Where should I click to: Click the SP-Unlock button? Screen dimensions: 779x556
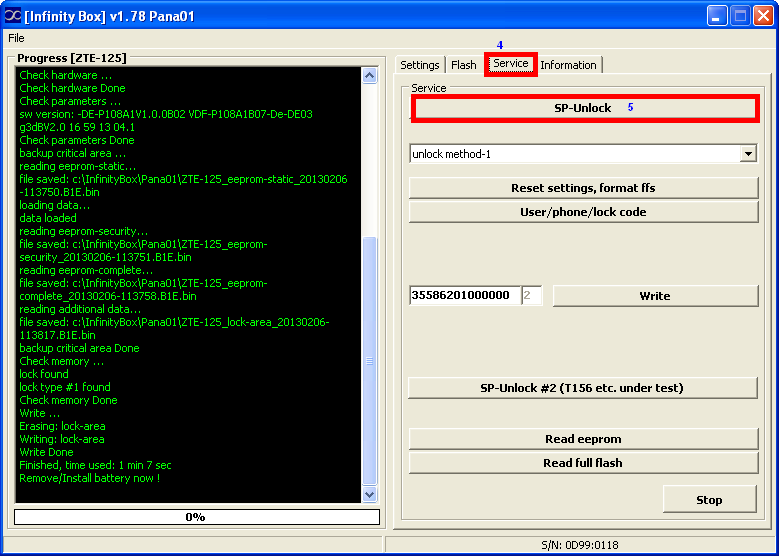click(583, 108)
